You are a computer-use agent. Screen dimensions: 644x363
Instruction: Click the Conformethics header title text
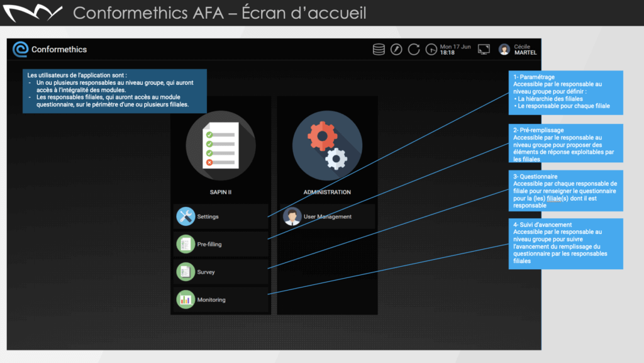59,49
